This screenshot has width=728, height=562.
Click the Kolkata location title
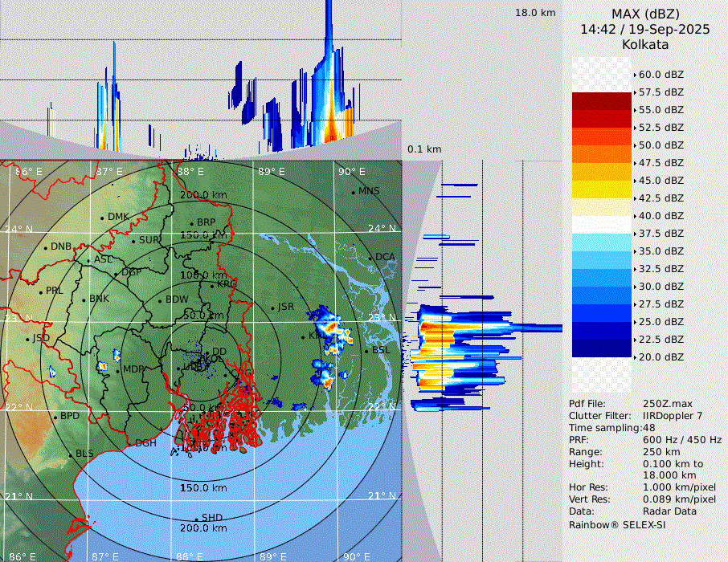tap(644, 44)
